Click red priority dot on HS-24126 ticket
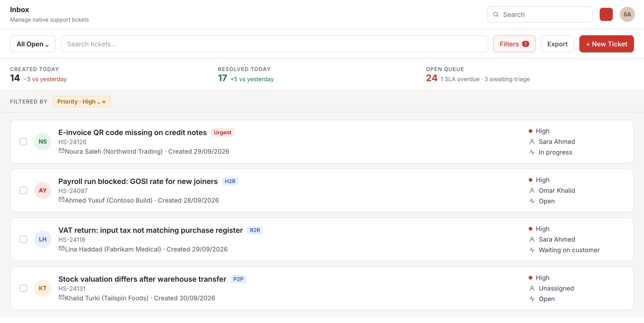Screen dimensions: 644x323 pos(530,131)
